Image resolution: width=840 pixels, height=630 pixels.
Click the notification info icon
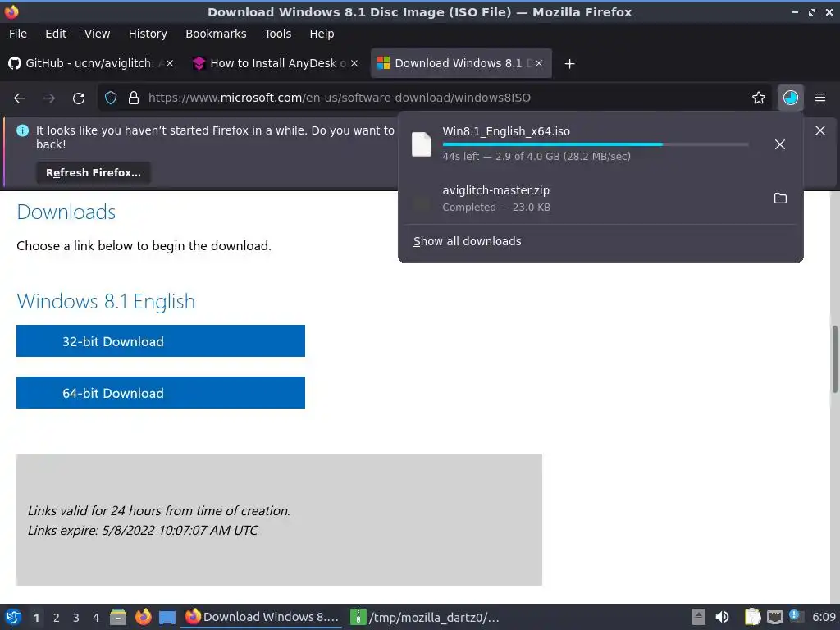(22, 130)
